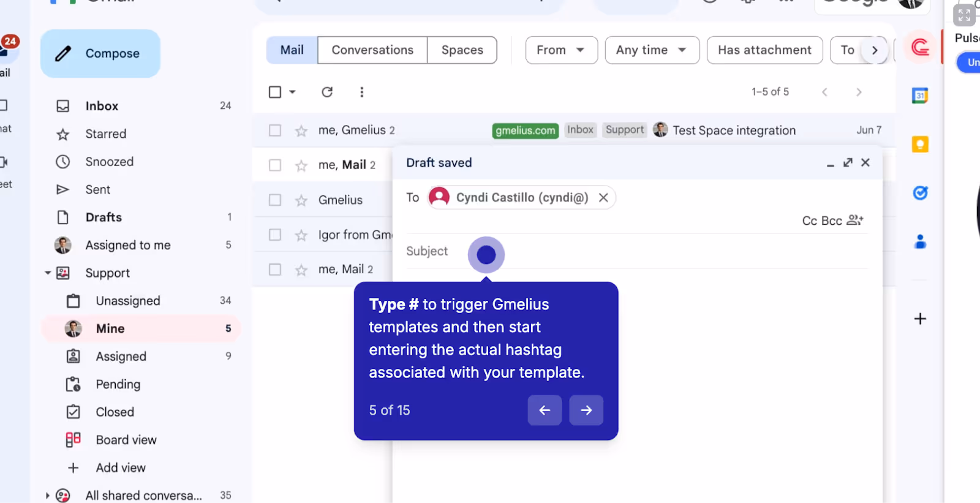Screen dimensions: 980x503
Task: Expand All shared conversations
Action: pyautogui.click(x=48, y=495)
